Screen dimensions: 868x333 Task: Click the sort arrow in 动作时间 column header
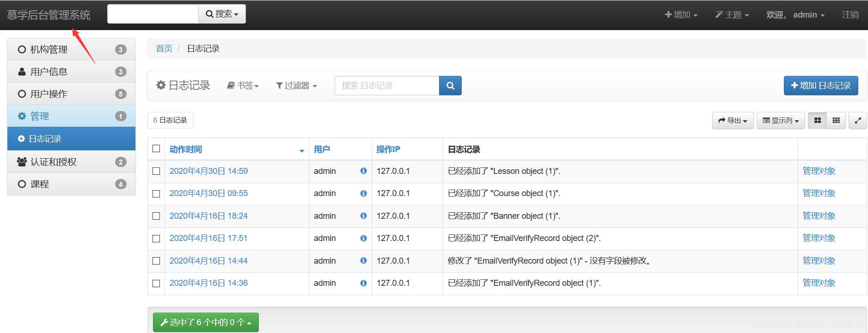coord(302,150)
